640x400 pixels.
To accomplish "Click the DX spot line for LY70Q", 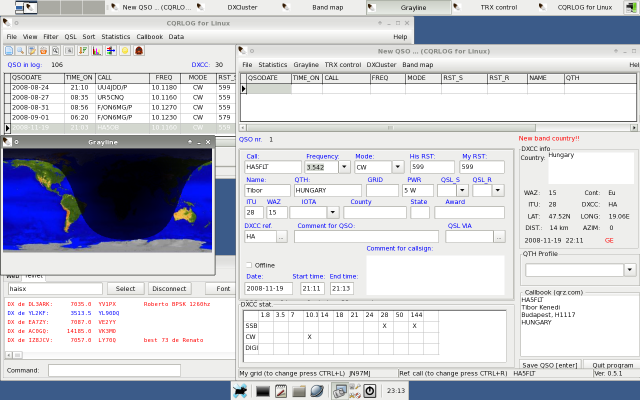I will (105, 340).
